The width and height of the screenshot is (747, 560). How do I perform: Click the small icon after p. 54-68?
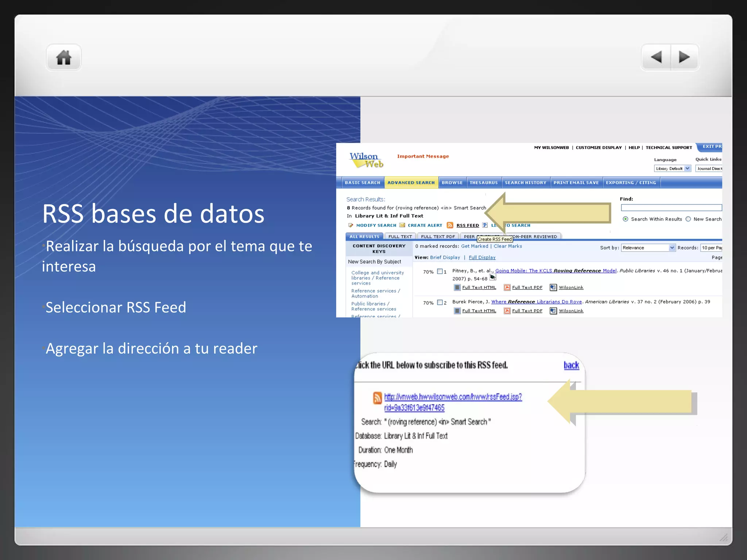[492, 277]
